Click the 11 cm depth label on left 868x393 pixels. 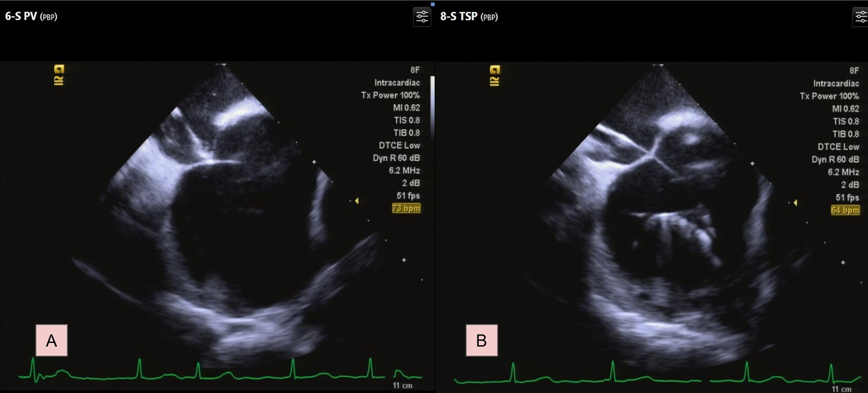(402, 385)
